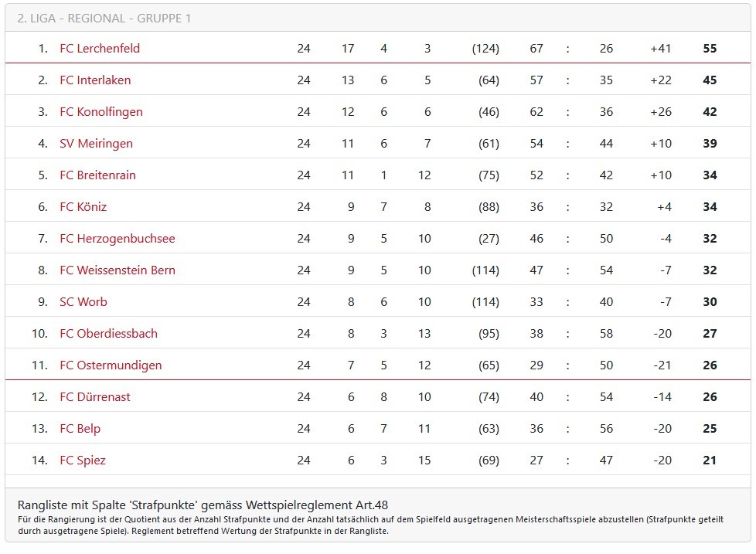
Task: Open the FC Spiez team link
Action: coord(83,461)
